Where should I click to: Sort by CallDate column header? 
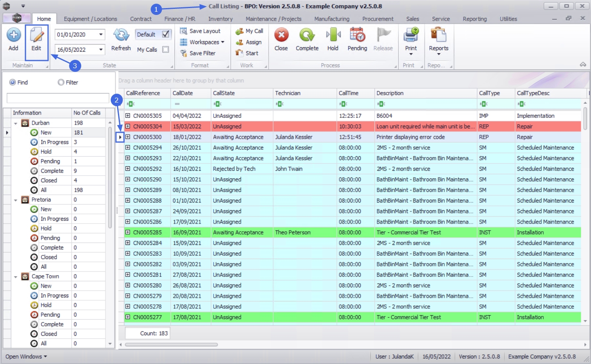tap(191, 93)
